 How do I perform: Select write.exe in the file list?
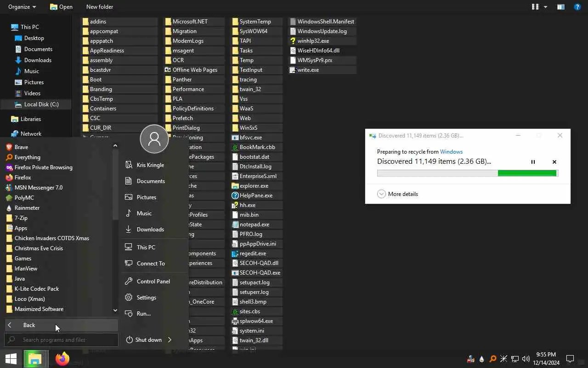pyautogui.click(x=323, y=70)
